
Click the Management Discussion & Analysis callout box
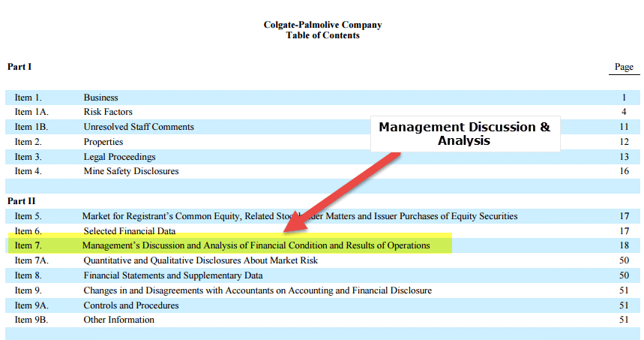464,134
